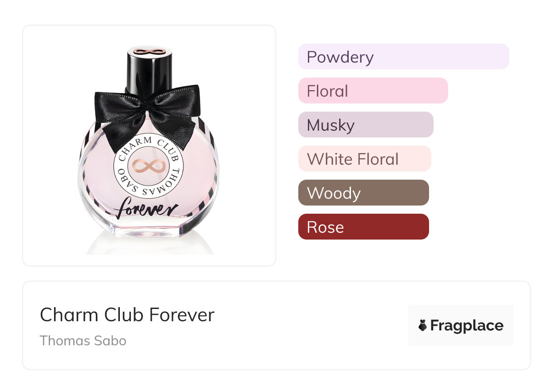
Task: Click the Fragplace perfume bottle logo icon
Action: point(423,325)
